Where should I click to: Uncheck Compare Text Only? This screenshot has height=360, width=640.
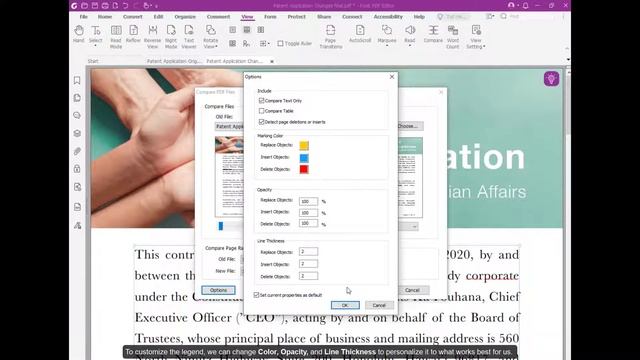tap(262, 100)
